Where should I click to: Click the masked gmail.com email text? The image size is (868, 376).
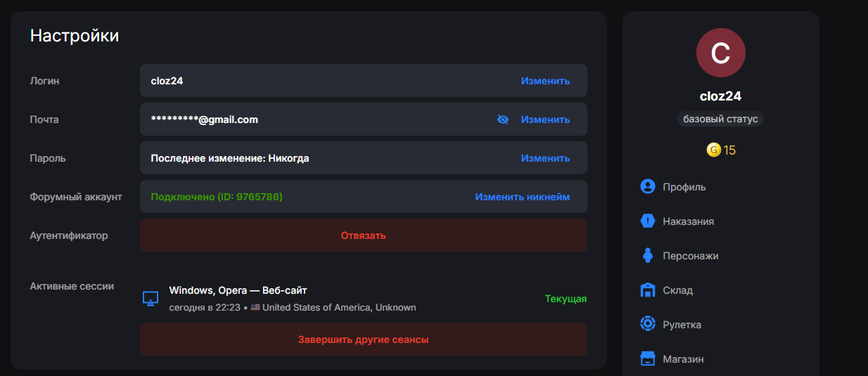[x=204, y=119]
